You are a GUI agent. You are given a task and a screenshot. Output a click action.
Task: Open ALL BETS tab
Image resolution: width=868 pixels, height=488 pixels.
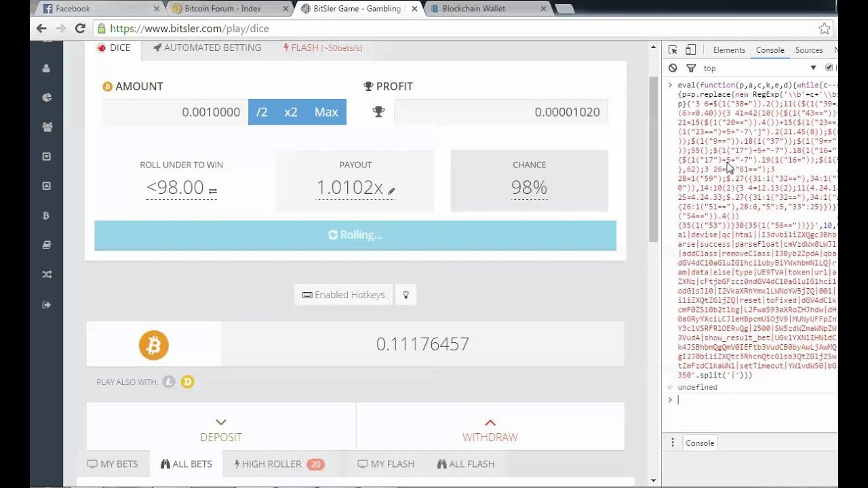pos(186,464)
